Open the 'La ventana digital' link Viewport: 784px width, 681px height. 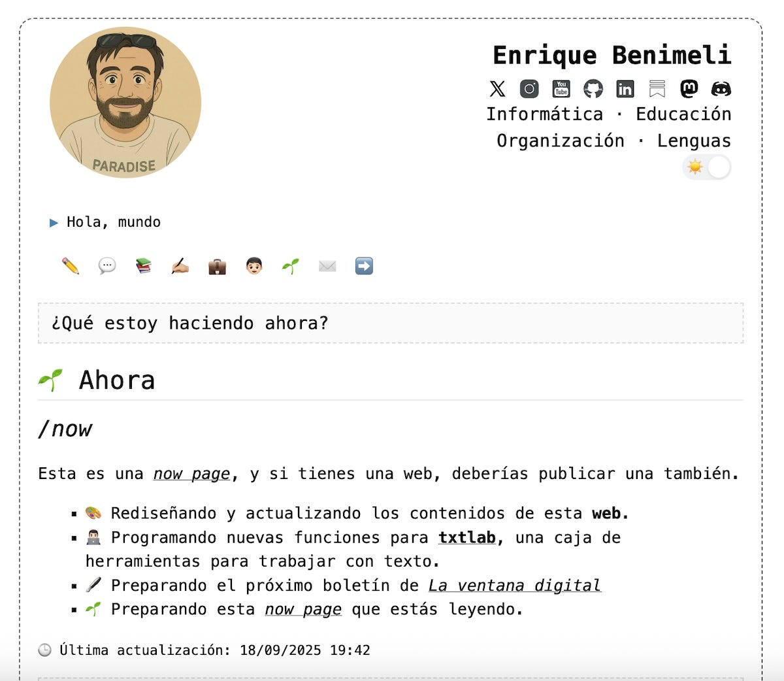pyautogui.click(x=515, y=585)
